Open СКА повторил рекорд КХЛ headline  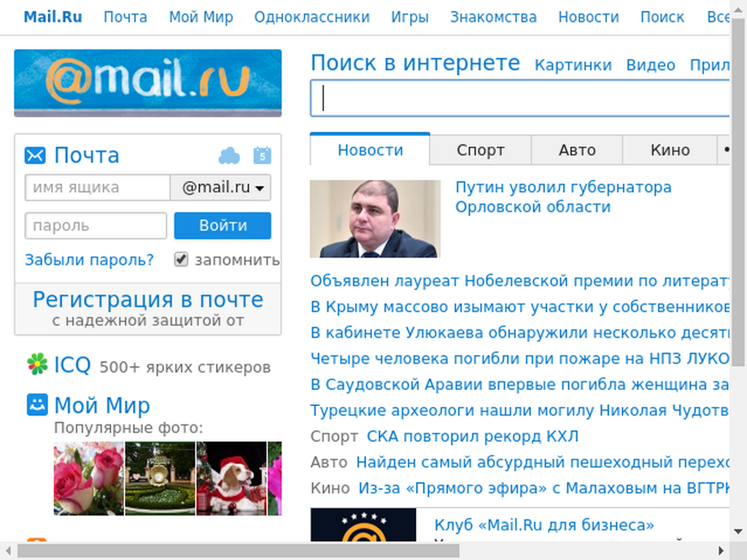pyautogui.click(x=473, y=436)
